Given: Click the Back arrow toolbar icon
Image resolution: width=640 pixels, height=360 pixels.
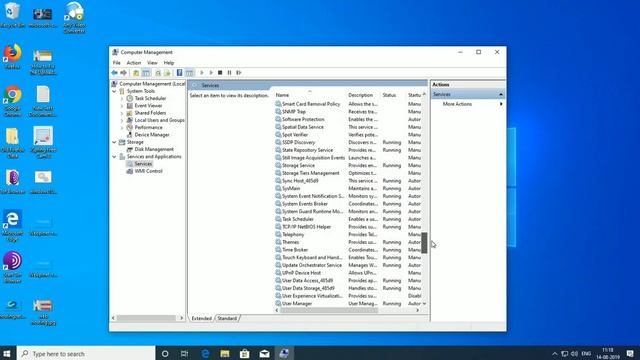Looking at the screenshot, I should [x=114, y=73].
